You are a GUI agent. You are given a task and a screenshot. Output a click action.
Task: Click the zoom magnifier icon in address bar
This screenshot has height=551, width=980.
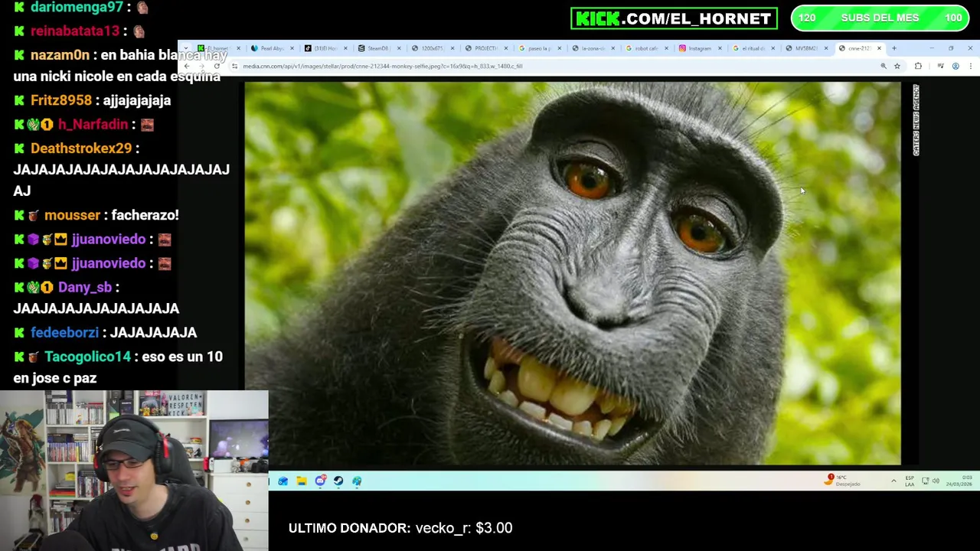[884, 66]
